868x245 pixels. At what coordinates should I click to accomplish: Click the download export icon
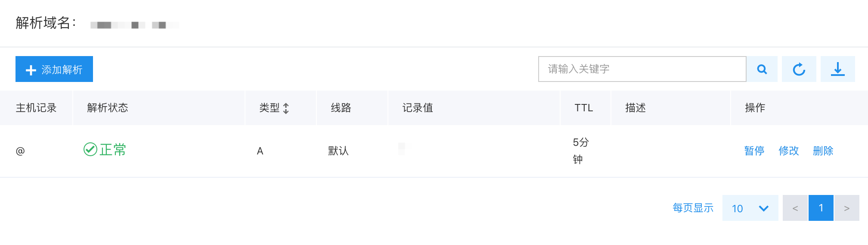(838, 69)
